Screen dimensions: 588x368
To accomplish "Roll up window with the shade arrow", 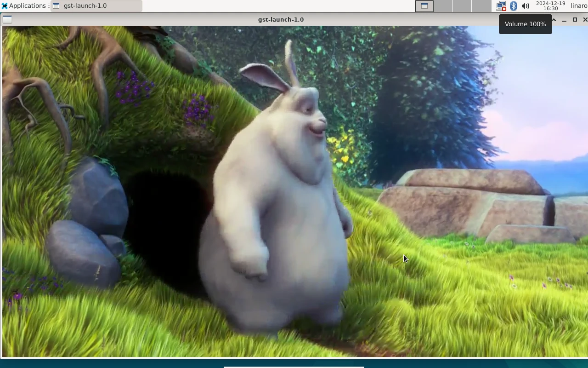I will coord(554,20).
